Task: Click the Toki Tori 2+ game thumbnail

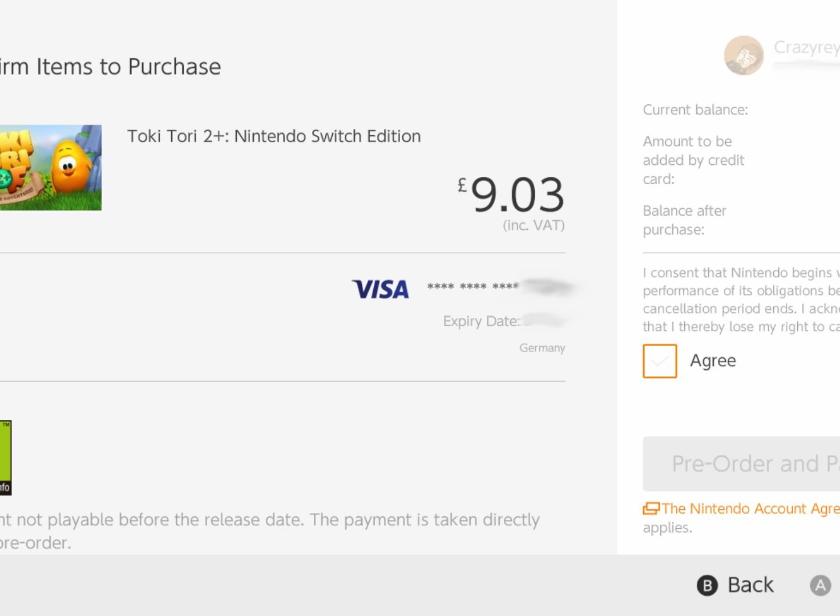Action: [x=51, y=168]
